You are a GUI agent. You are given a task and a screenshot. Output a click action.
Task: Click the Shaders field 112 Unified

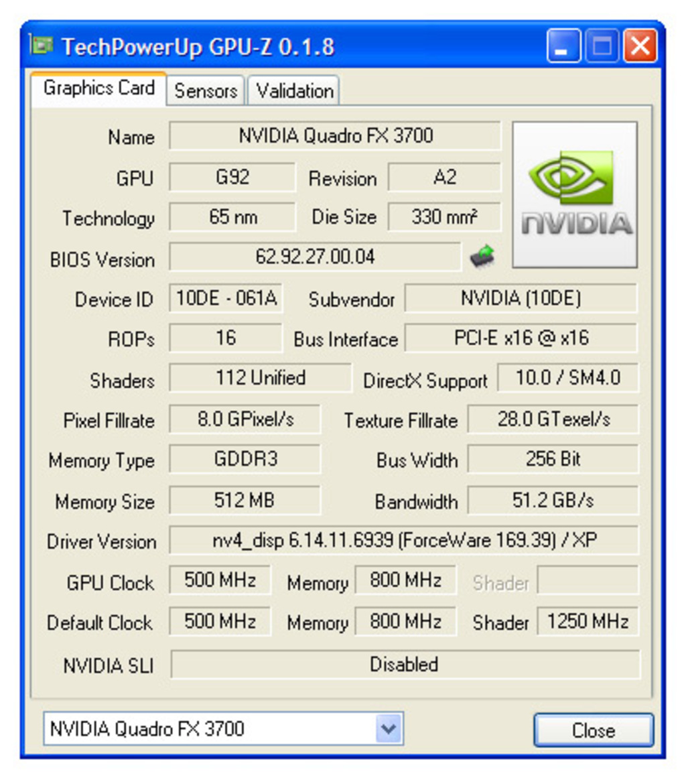coord(260,378)
